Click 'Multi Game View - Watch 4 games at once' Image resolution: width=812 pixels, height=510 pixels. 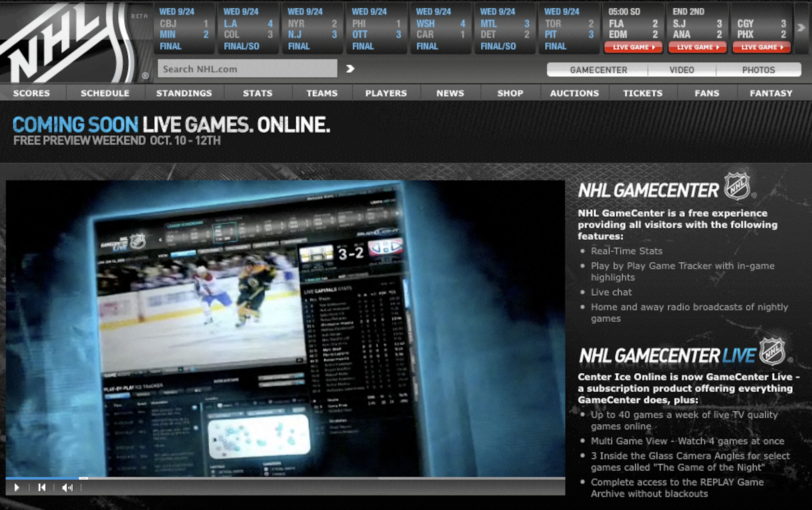pos(687,441)
